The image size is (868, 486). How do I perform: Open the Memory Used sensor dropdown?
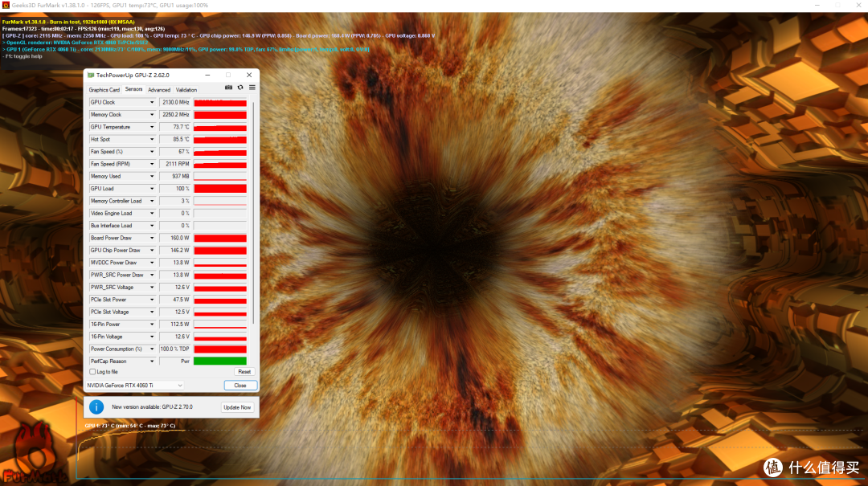tap(152, 176)
